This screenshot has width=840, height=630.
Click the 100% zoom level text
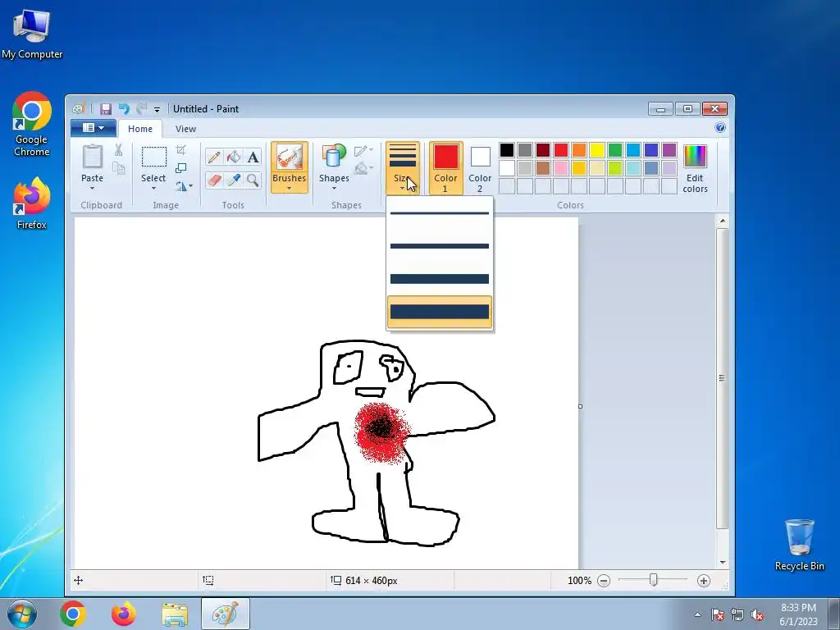580,581
